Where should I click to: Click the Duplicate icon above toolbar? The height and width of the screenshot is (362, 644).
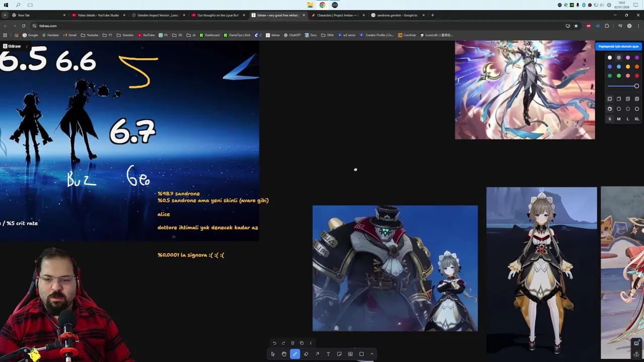tap(301, 343)
